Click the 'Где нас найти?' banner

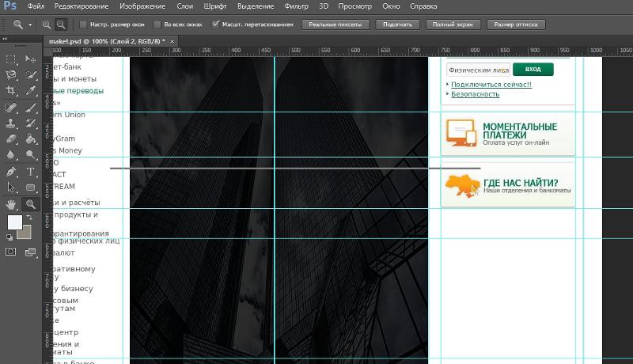click(508, 185)
